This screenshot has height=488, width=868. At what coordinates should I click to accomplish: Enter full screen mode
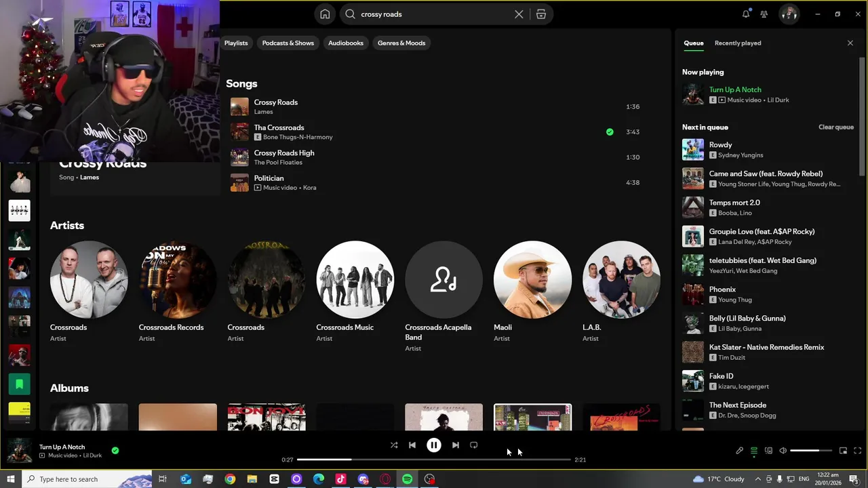tap(857, 451)
